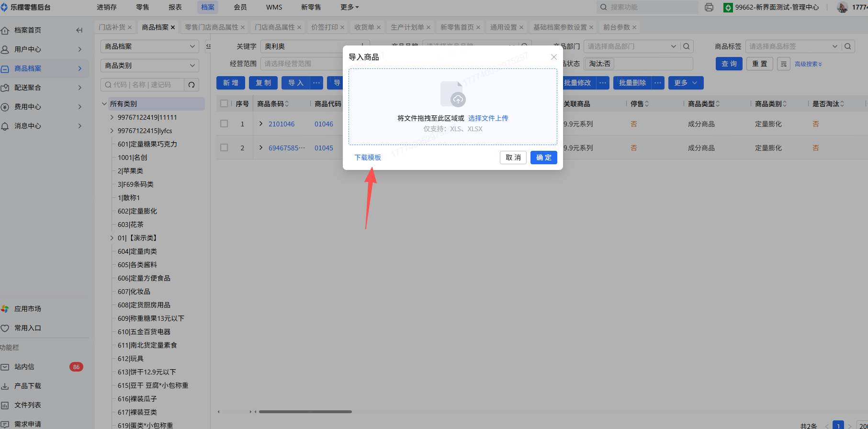Screen dimensions: 868x429
Task: Click the more dots next to 批量修改
Action: tap(603, 83)
